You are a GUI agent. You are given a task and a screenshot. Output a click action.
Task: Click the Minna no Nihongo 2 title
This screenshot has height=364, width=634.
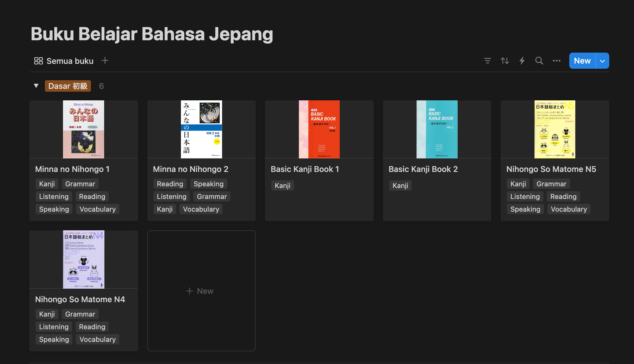pyautogui.click(x=191, y=169)
